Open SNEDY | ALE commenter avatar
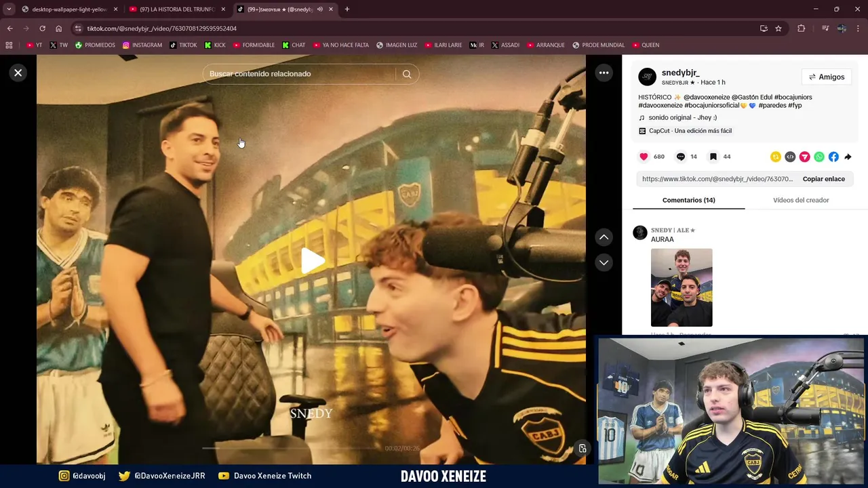 pyautogui.click(x=640, y=233)
